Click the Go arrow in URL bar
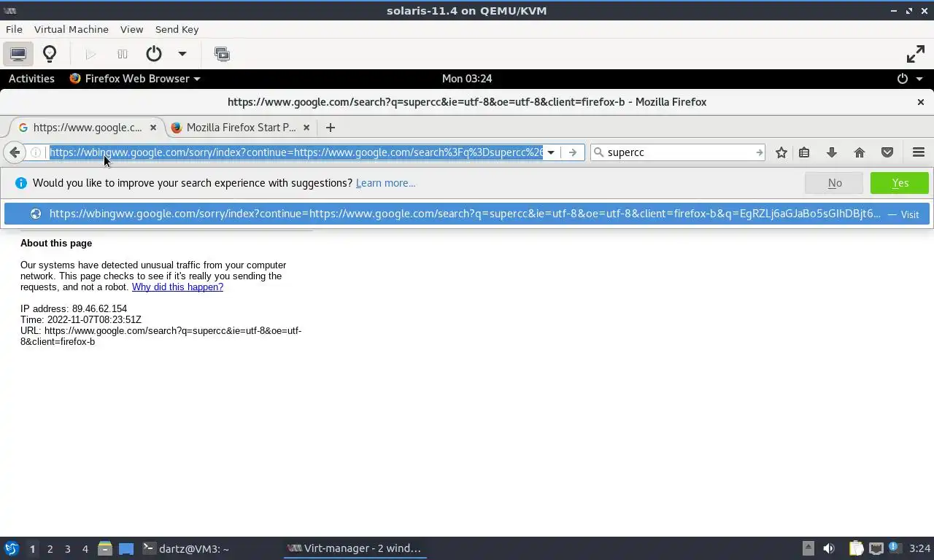 point(573,152)
